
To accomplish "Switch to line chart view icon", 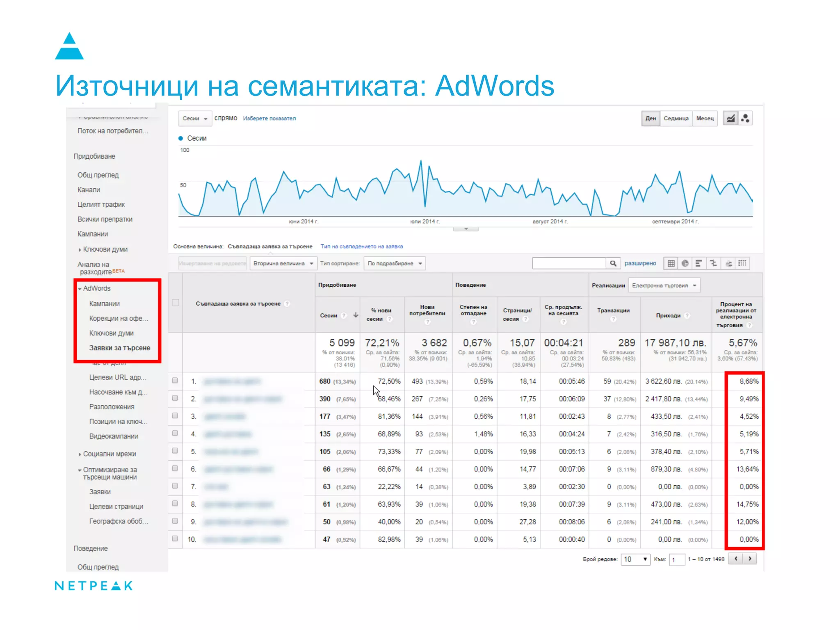I will tap(730, 119).
